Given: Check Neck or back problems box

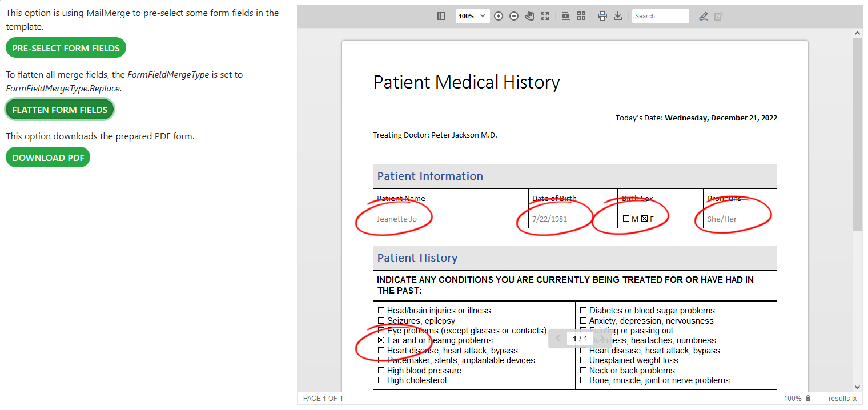Looking at the screenshot, I should 584,371.
